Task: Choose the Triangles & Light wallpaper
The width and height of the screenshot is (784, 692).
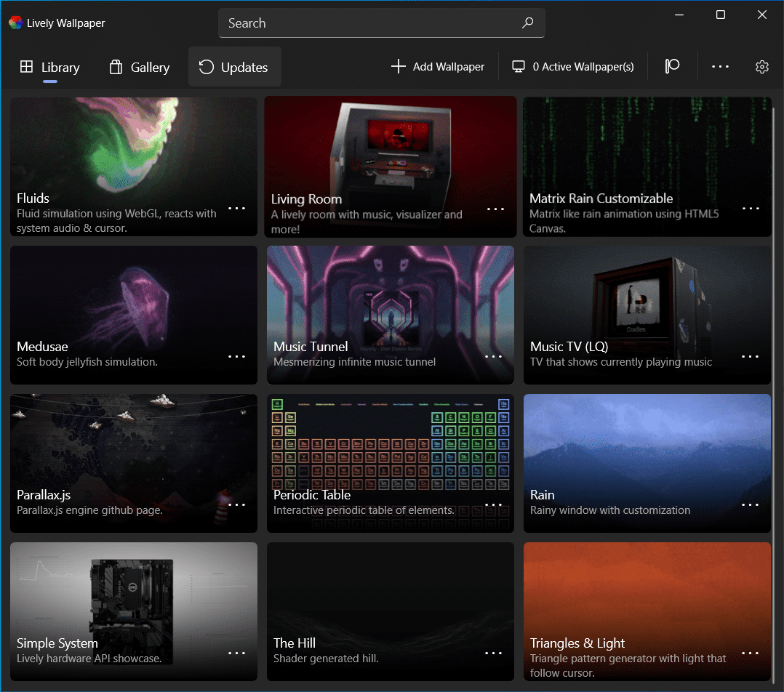Action: (647, 596)
